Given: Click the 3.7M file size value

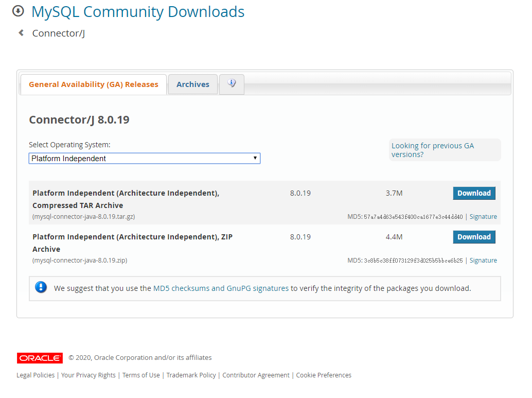Looking at the screenshot, I should (x=394, y=193).
